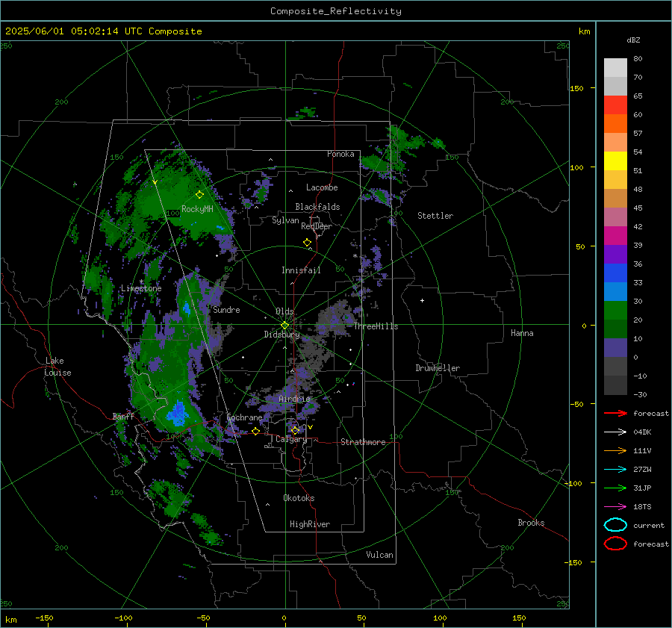Click the Limestone label
Viewport: 672px width, 628px height.
click(x=141, y=288)
